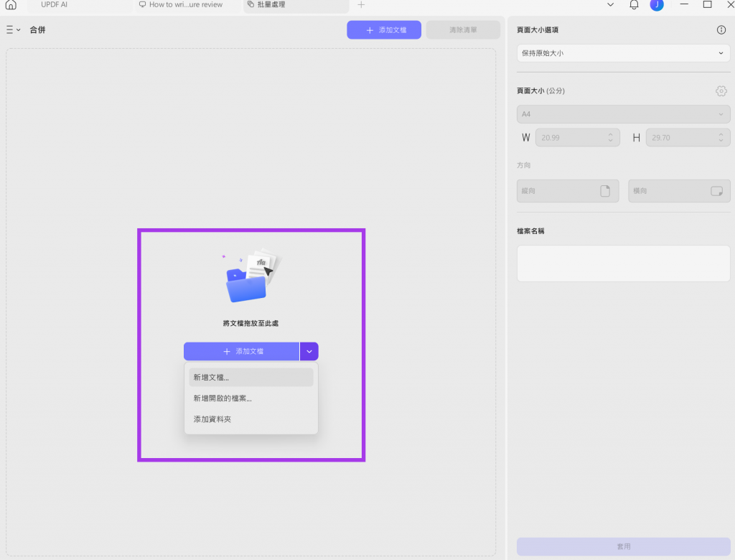
Task: Select 橫向 landscape orientation
Action: 679,191
